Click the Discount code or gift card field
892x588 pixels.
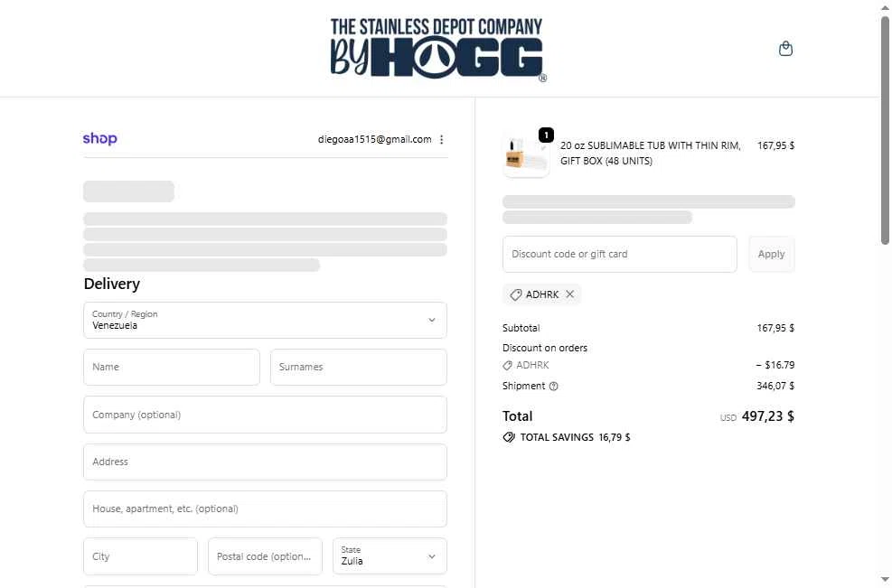click(619, 254)
